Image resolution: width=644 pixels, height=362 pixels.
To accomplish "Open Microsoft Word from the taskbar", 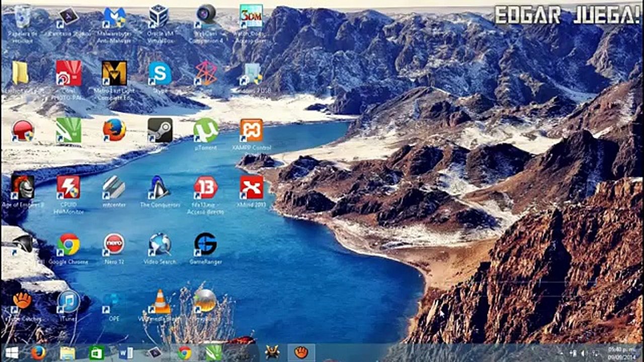I will (x=125, y=353).
